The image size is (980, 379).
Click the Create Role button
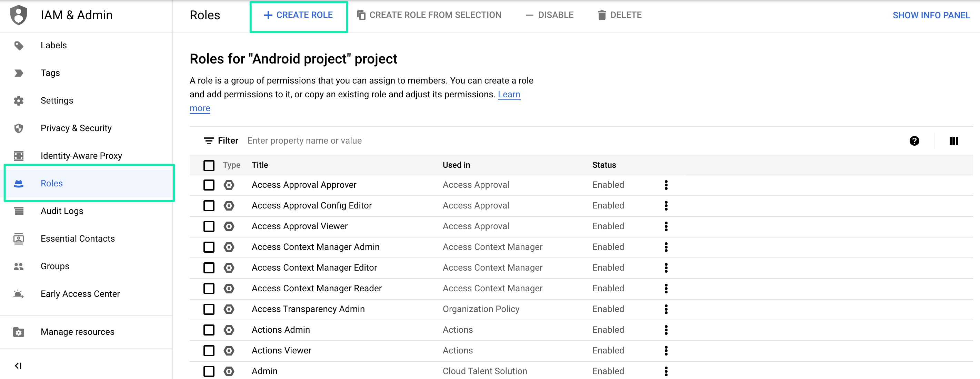point(298,15)
